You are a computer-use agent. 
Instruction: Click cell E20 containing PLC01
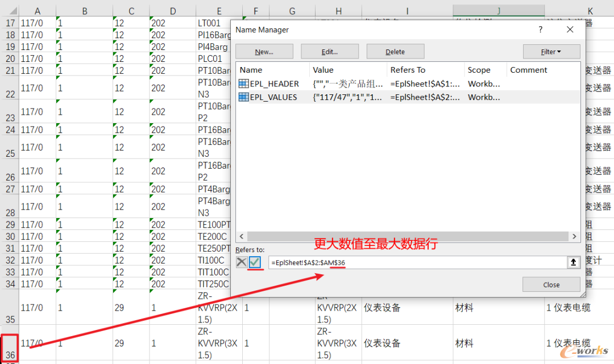point(214,58)
